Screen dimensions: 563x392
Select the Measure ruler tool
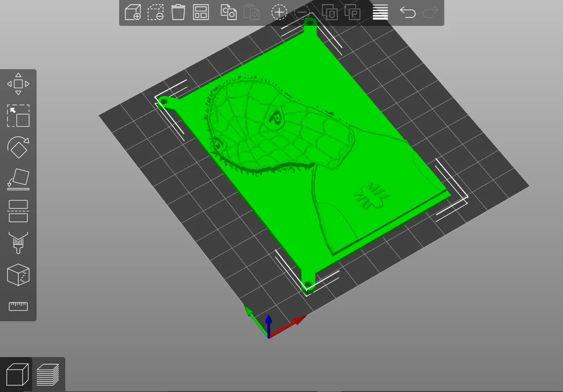click(x=18, y=307)
